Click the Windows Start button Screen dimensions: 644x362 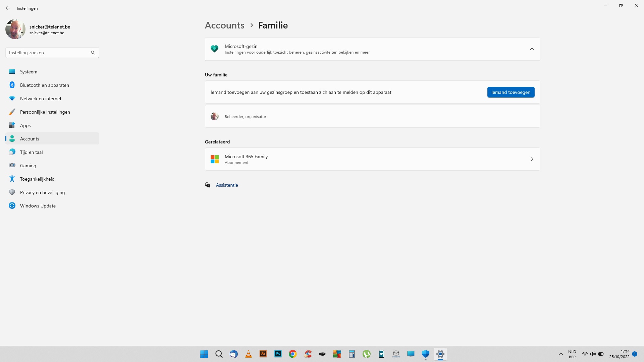(x=204, y=354)
